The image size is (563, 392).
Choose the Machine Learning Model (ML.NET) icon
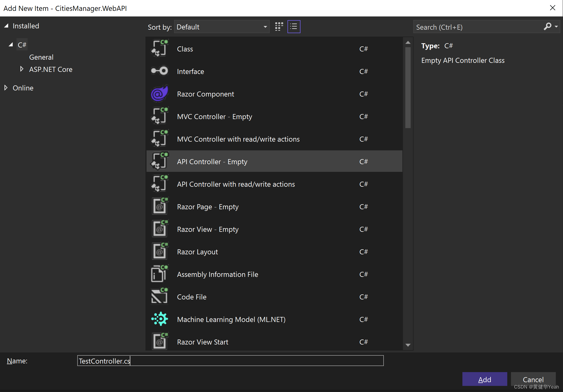coord(159,319)
